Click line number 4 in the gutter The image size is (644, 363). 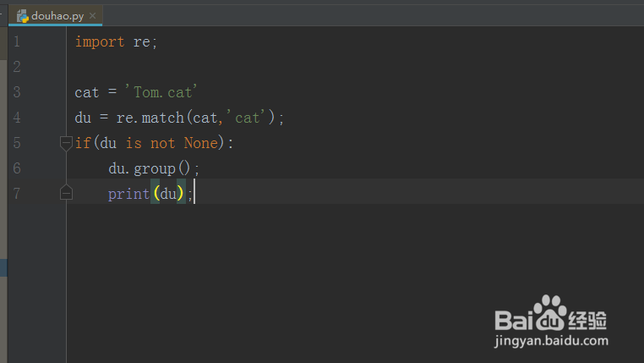coord(16,118)
